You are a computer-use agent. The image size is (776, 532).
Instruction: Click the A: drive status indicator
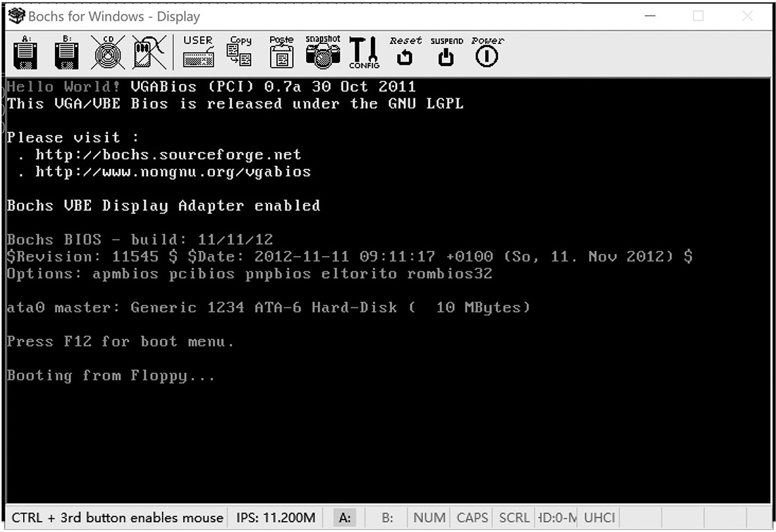345,518
